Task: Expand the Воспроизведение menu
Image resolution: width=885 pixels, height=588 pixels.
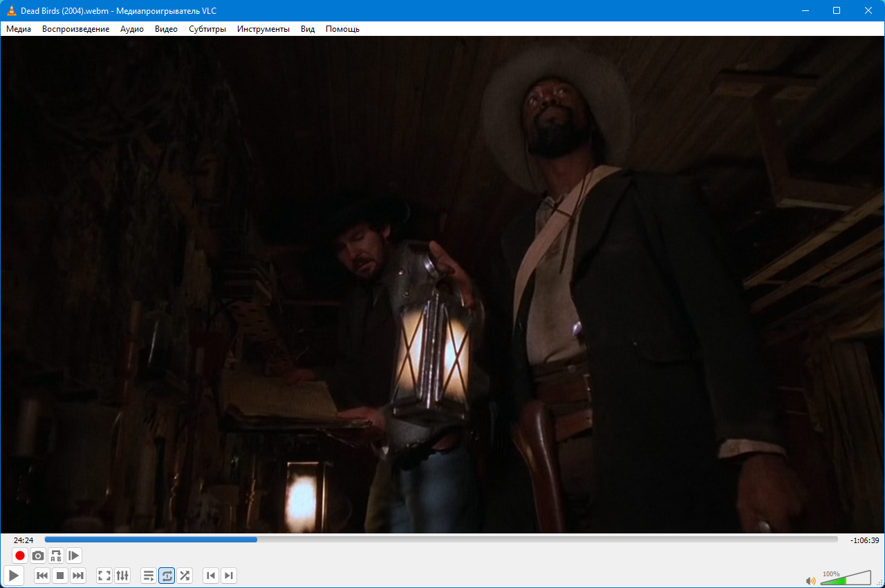Action: click(75, 29)
